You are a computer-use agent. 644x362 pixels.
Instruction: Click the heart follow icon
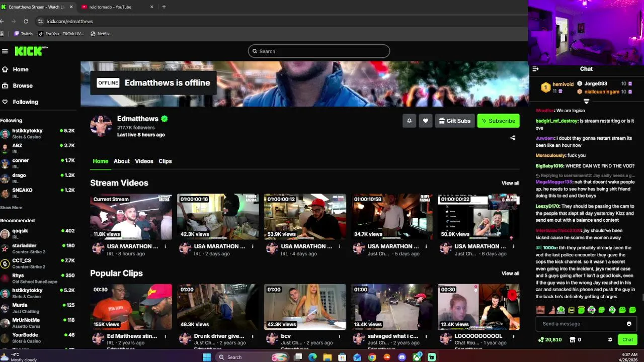tap(426, 121)
